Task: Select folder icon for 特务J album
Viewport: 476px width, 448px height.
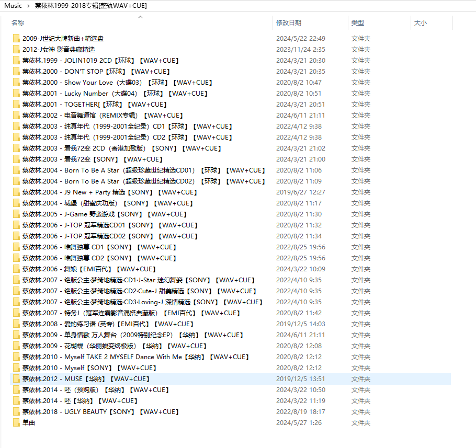Action: [x=16, y=313]
